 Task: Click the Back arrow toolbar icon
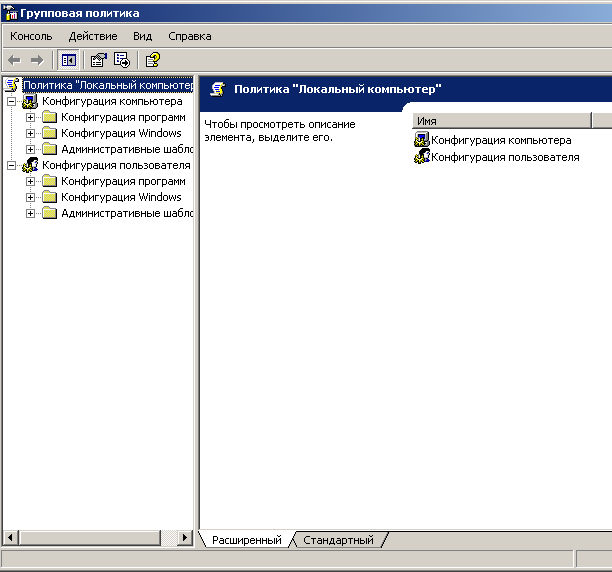pos(14,60)
